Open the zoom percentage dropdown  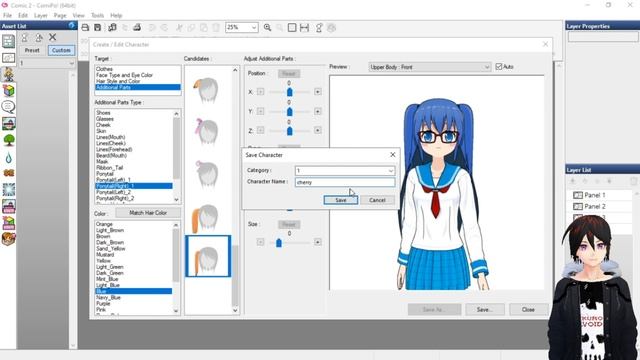coord(254,28)
